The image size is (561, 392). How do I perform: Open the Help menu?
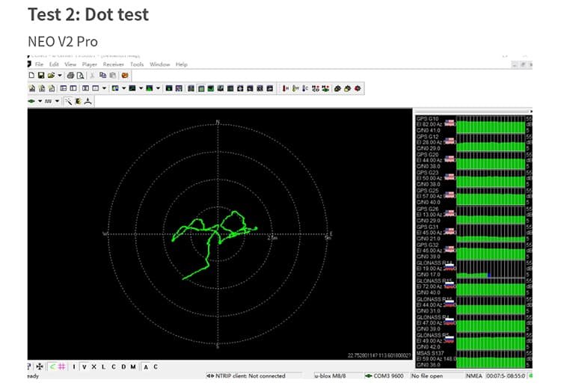(182, 64)
